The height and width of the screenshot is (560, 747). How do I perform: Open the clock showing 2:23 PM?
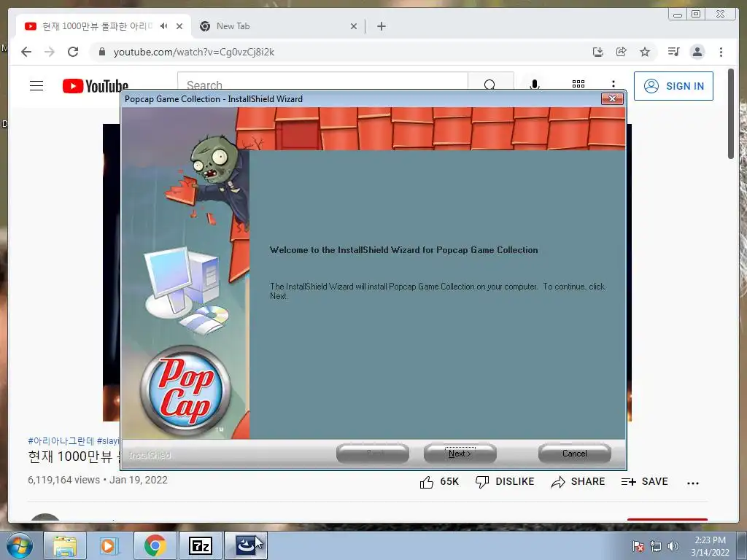coord(710,545)
